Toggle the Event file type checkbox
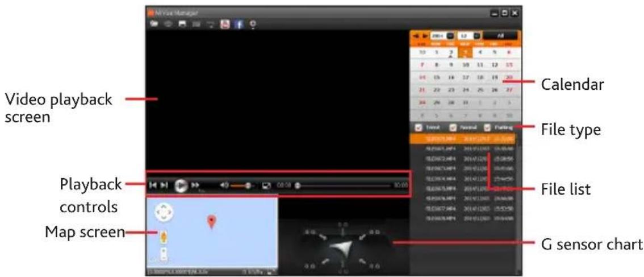This screenshot has height=277, width=644. point(418,127)
